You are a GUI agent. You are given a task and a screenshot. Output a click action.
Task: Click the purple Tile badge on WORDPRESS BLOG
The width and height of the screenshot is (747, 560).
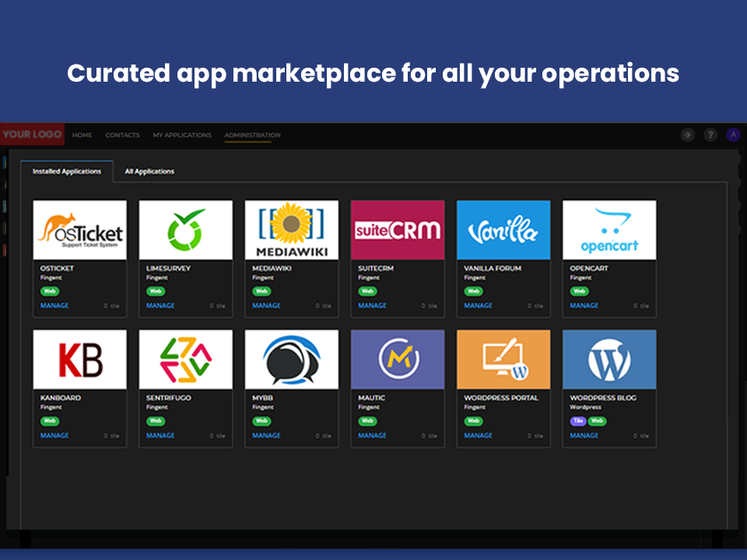(x=578, y=421)
